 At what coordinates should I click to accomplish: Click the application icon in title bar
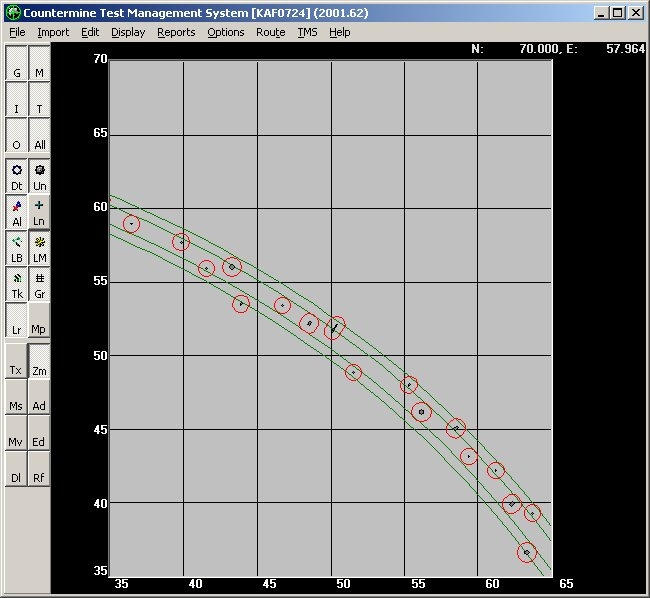[13, 13]
